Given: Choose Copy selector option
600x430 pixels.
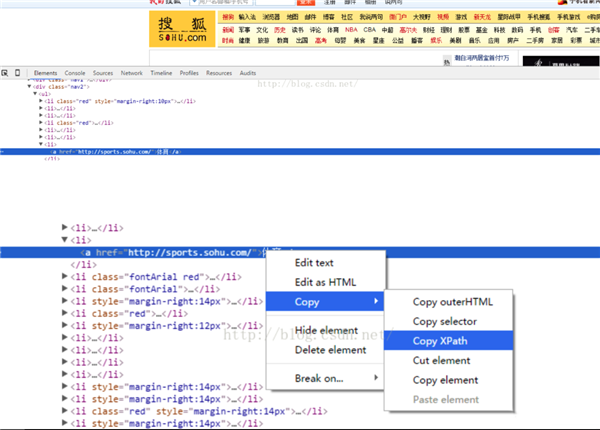Looking at the screenshot, I should (444, 321).
